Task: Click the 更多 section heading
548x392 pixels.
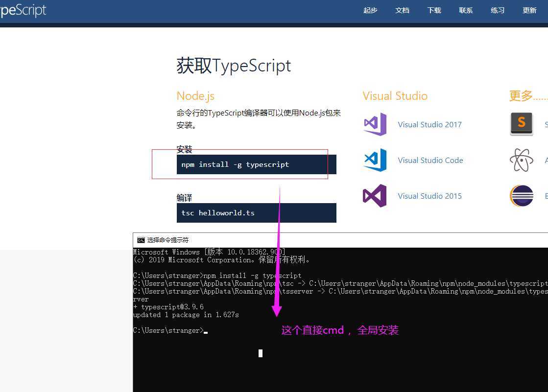Action: pos(528,96)
